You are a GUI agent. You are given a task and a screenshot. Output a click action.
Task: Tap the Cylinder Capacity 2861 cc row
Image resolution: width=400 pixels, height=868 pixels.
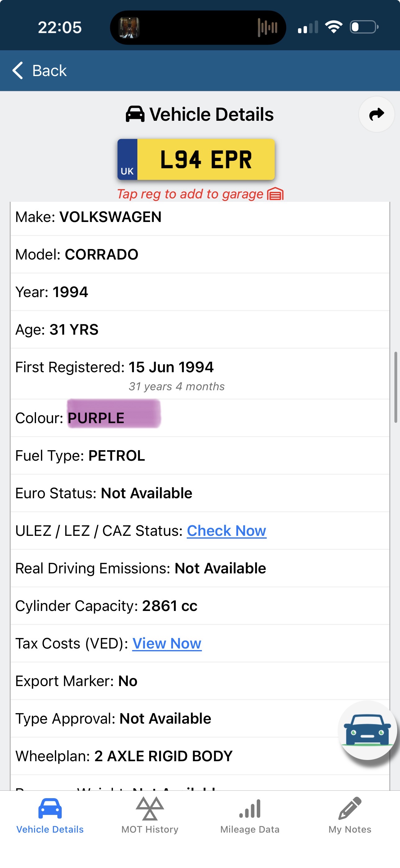click(x=200, y=606)
